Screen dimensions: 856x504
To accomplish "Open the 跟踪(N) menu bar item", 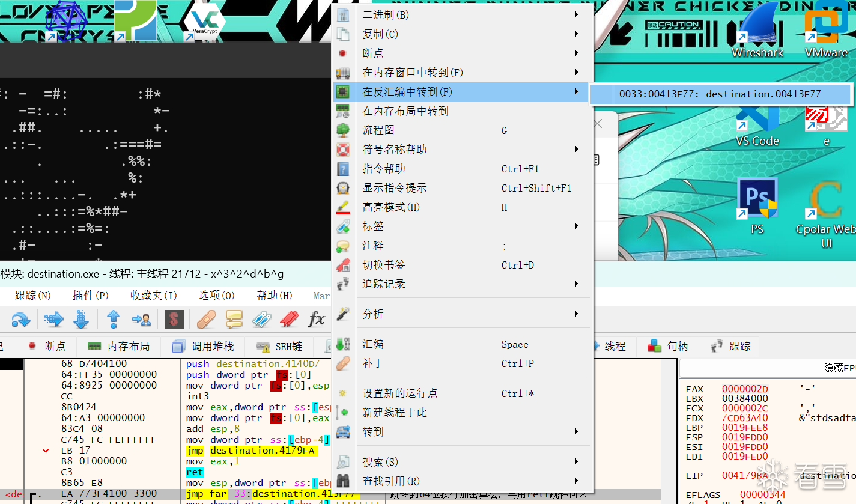I will pos(33,296).
